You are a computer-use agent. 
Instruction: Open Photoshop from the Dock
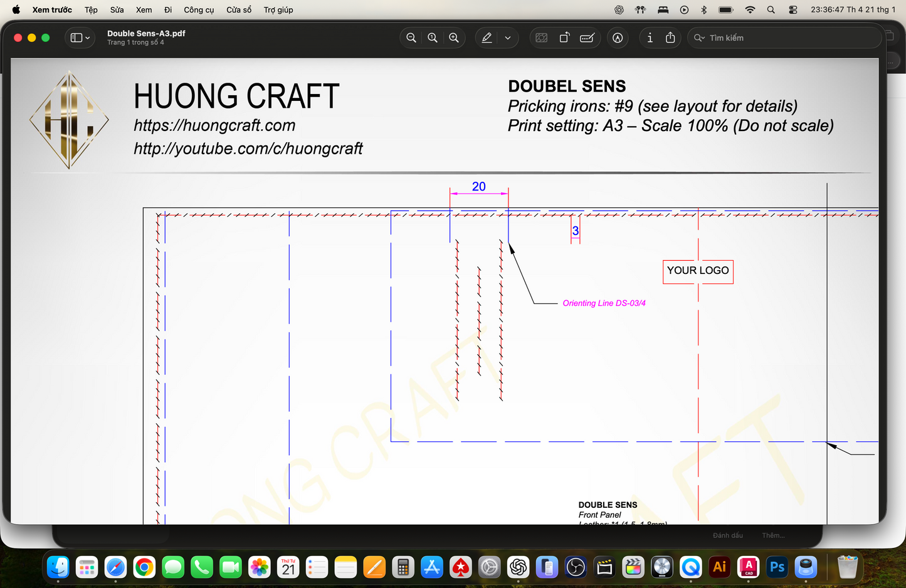coord(776,567)
